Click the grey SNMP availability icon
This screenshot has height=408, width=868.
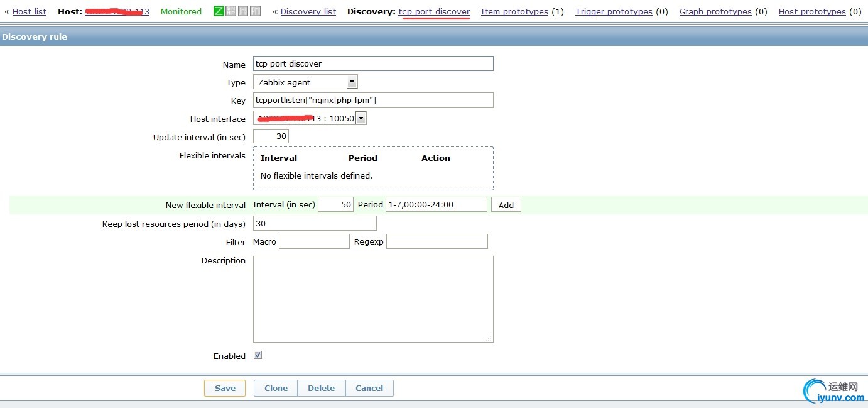(231, 11)
